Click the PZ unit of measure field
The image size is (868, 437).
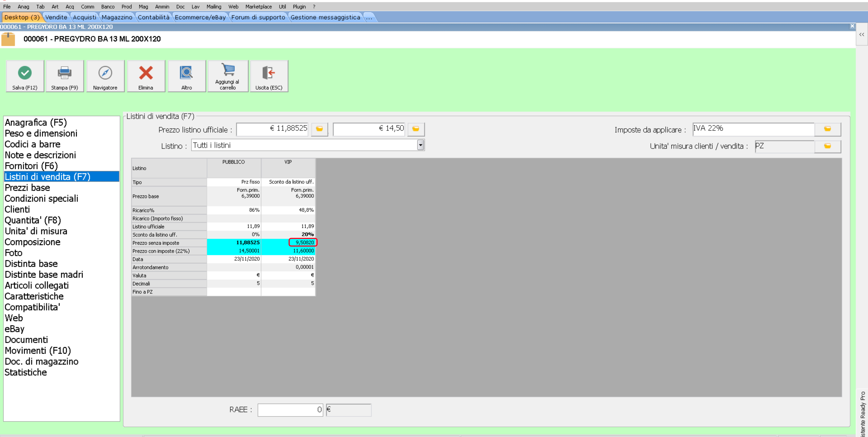click(785, 146)
